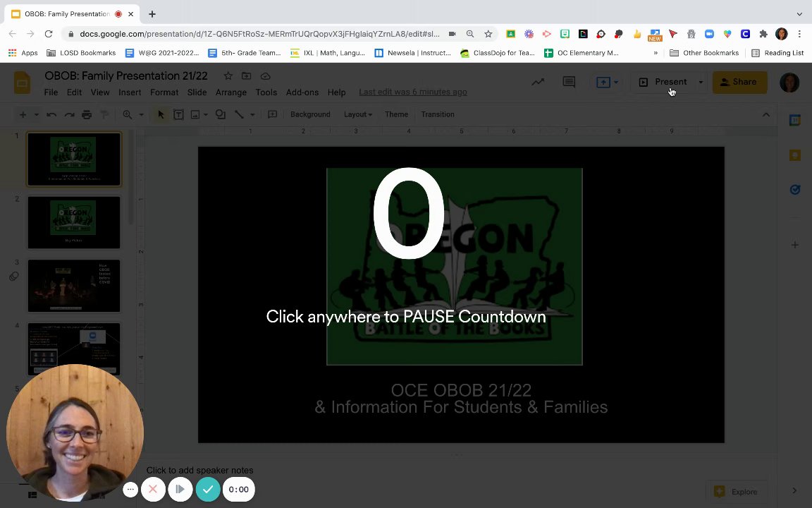Screen dimensions: 812x508
Task: Click the Background button
Action: (x=310, y=114)
